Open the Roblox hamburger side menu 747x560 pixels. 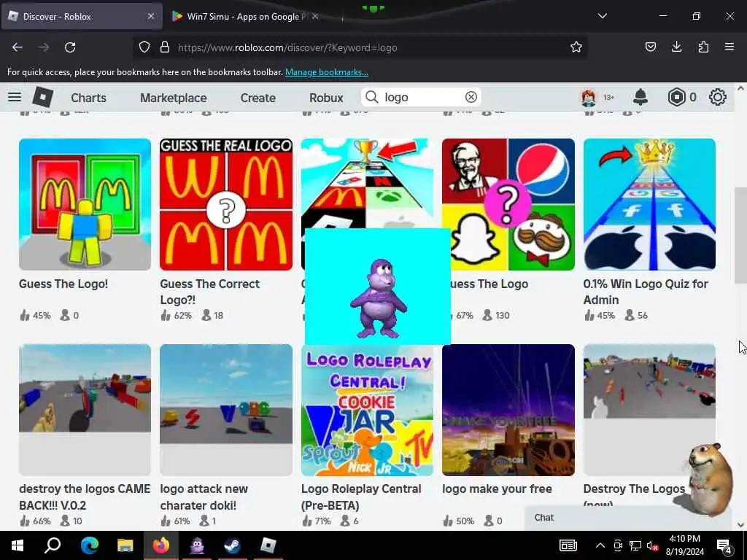pos(15,97)
